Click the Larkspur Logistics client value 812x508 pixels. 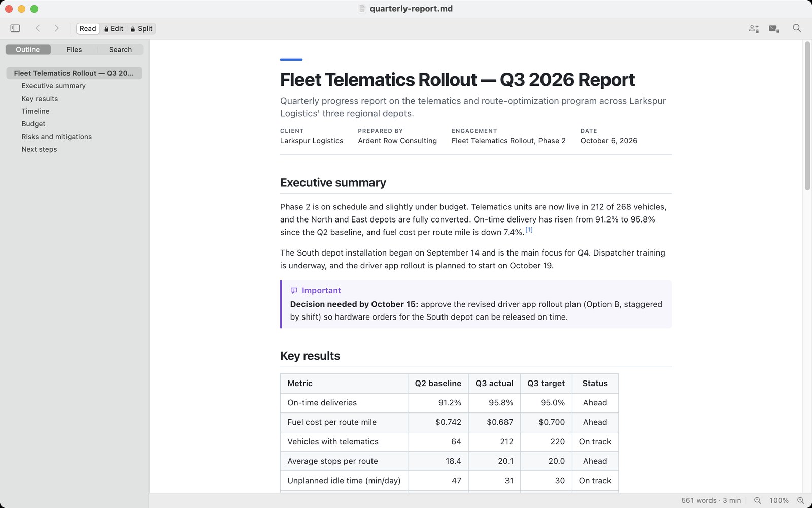coord(312,141)
